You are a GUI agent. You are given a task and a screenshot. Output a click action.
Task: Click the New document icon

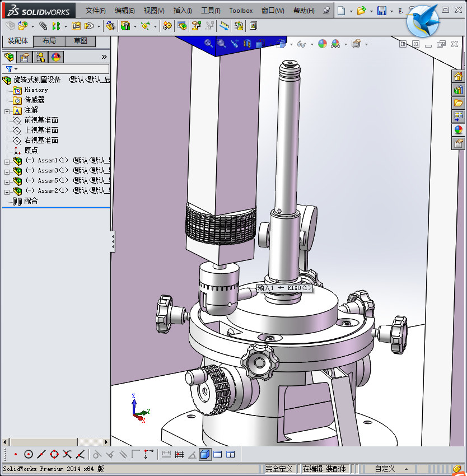342,11
